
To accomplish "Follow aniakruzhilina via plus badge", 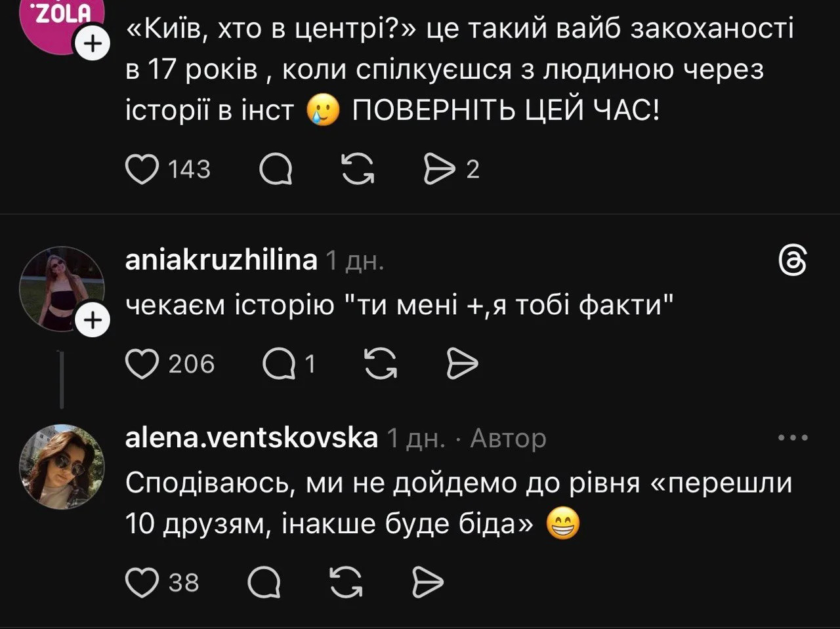I will [x=94, y=321].
